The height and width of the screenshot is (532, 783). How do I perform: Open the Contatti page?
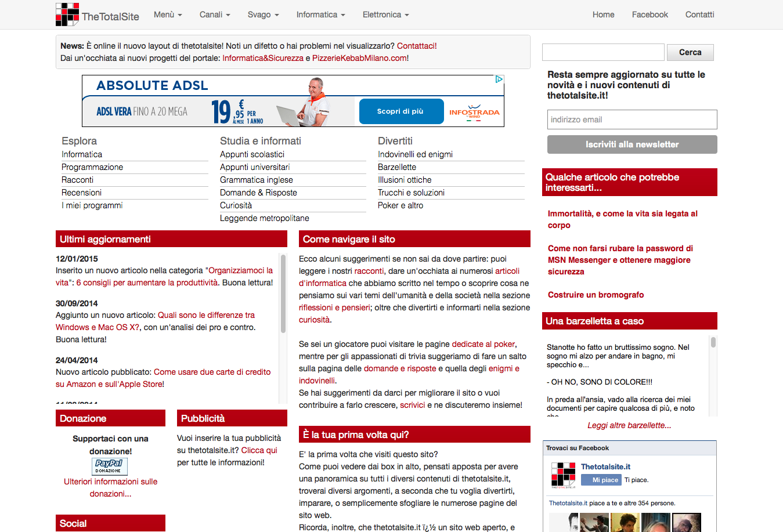(x=699, y=15)
